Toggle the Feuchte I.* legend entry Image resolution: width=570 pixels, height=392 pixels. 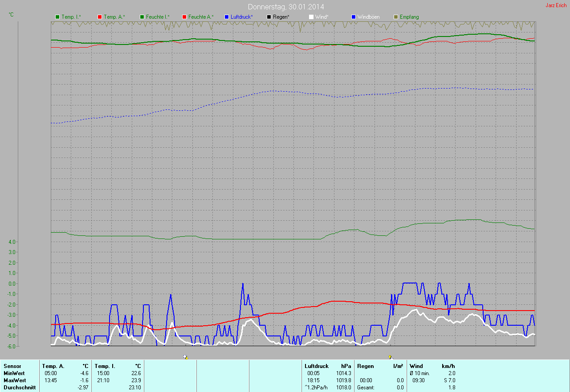155,17
